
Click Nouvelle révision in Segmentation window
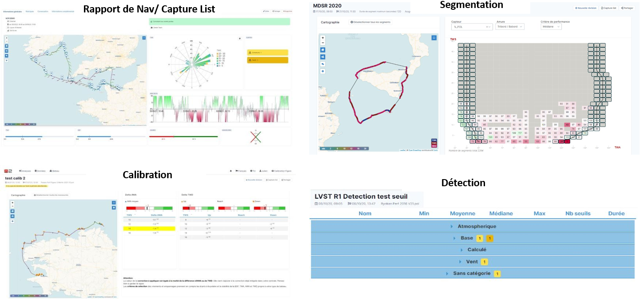pyautogui.click(x=585, y=8)
